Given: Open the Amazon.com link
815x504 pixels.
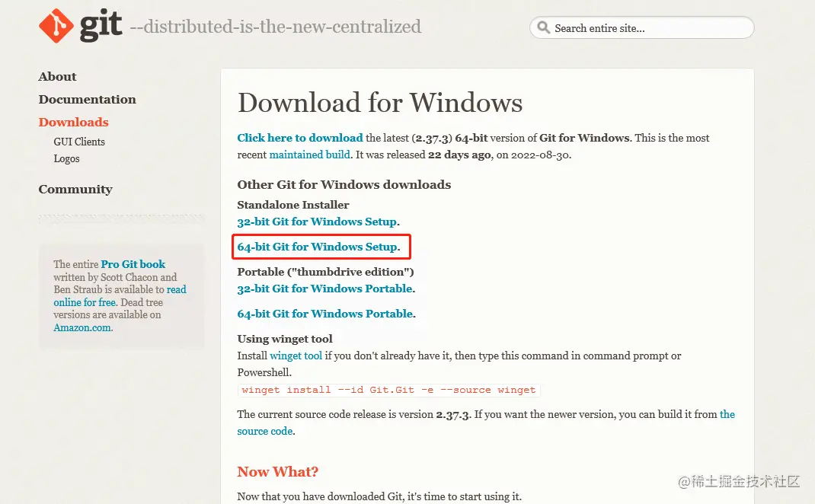Looking at the screenshot, I should [x=82, y=327].
